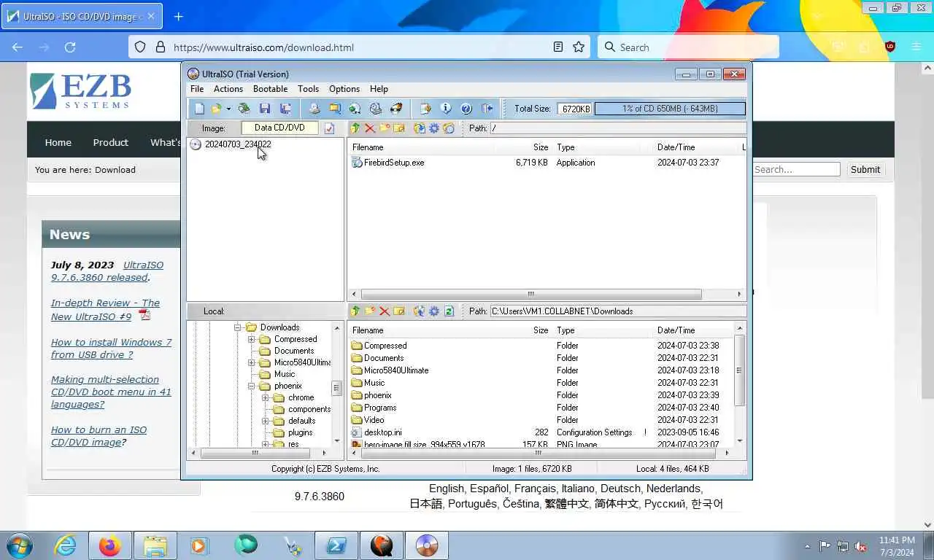
Task: Open the Options menu
Action: 344,89
